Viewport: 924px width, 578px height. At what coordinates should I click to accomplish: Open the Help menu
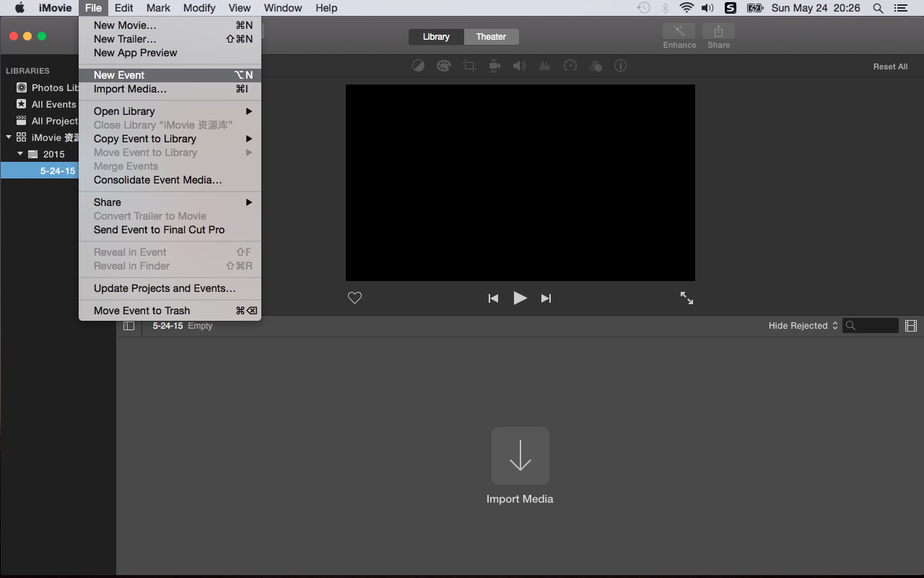click(x=326, y=8)
